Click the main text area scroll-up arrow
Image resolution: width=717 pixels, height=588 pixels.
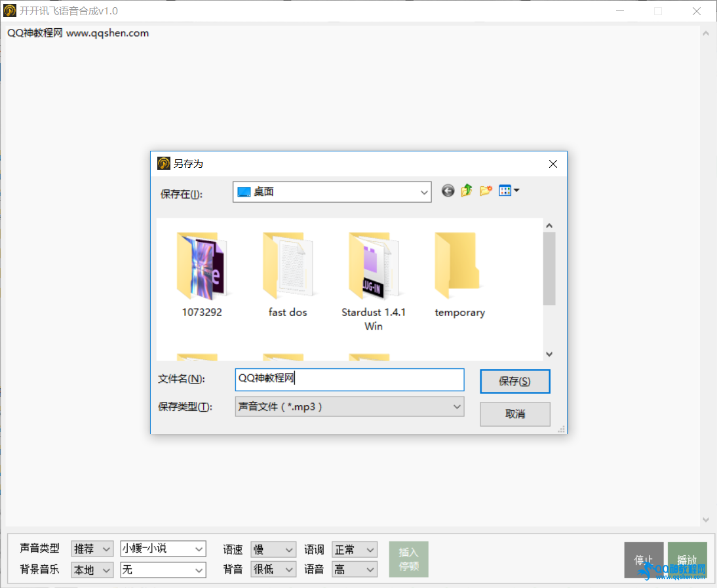point(706,33)
